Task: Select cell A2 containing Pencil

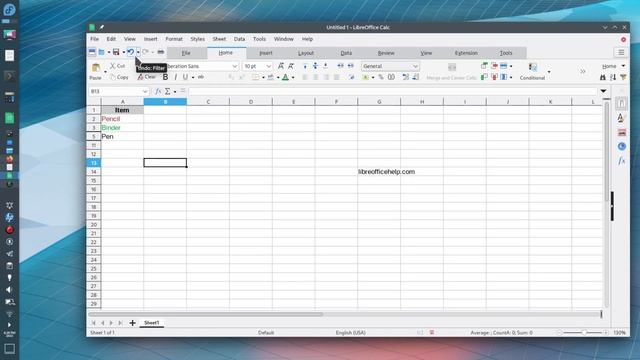Action: 122,119
